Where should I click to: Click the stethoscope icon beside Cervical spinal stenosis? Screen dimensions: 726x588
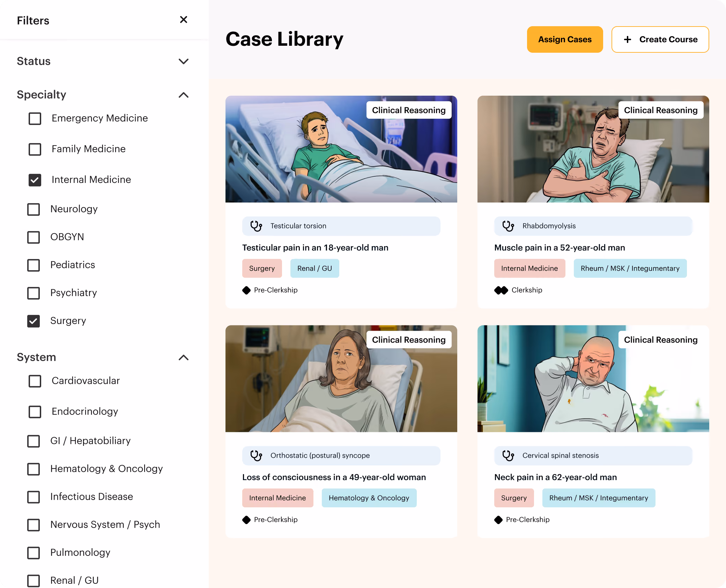click(508, 455)
